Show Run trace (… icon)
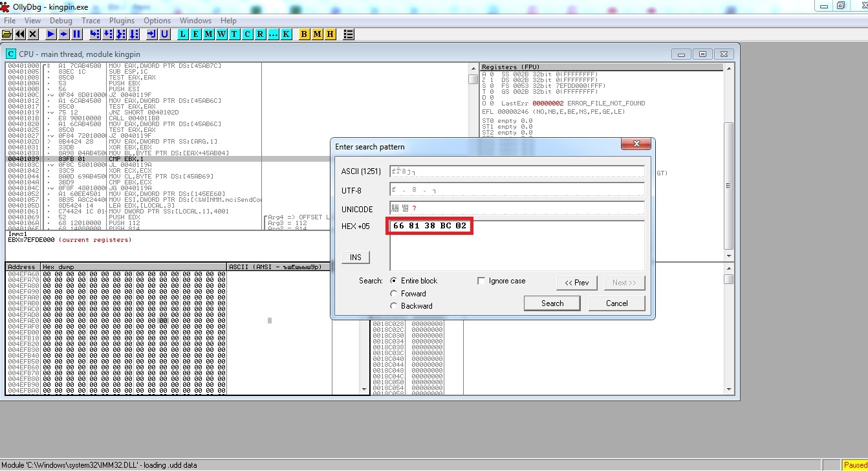Screen dimensions: 868x471 tap(274, 34)
